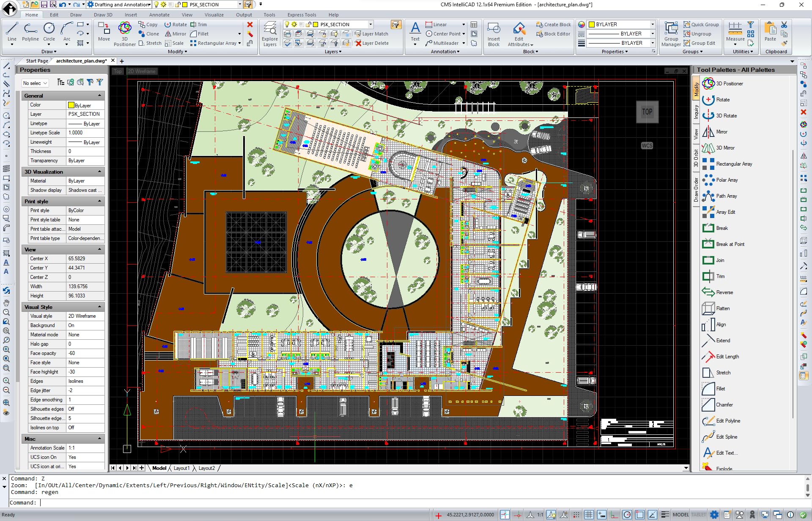This screenshot has height=521, width=812.
Task: Select Edit Polyline in Tool Palettes
Action: pyautogui.click(x=721, y=421)
